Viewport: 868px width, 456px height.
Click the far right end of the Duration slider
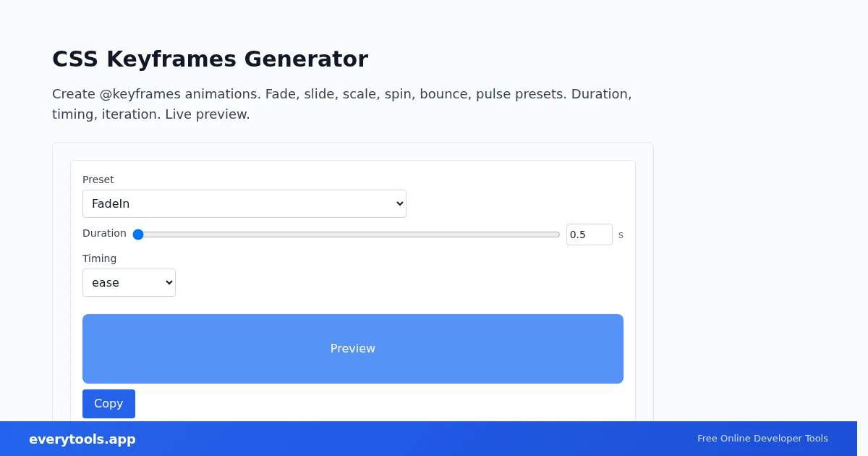pyautogui.click(x=558, y=235)
